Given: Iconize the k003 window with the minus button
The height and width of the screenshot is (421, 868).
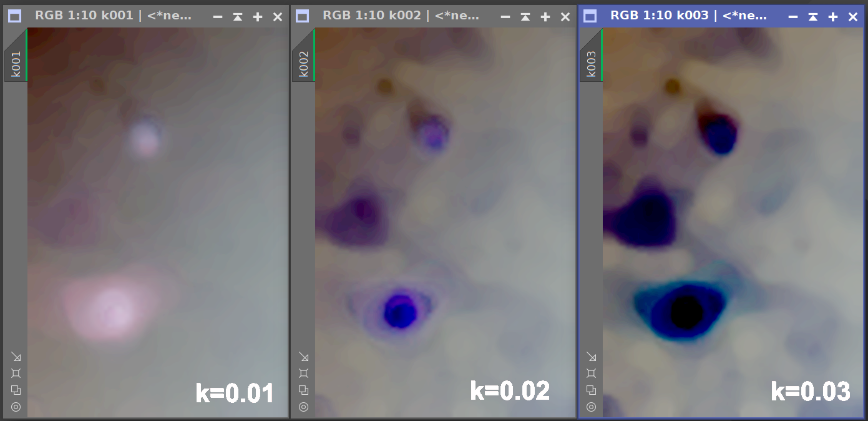Looking at the screenshot, I should [x=793, y=17].
